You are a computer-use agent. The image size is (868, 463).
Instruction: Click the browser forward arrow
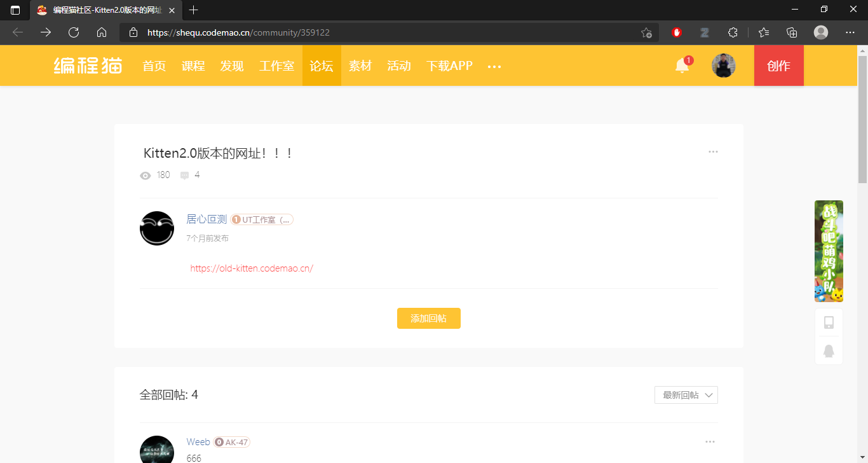click(x=46, y=32)
